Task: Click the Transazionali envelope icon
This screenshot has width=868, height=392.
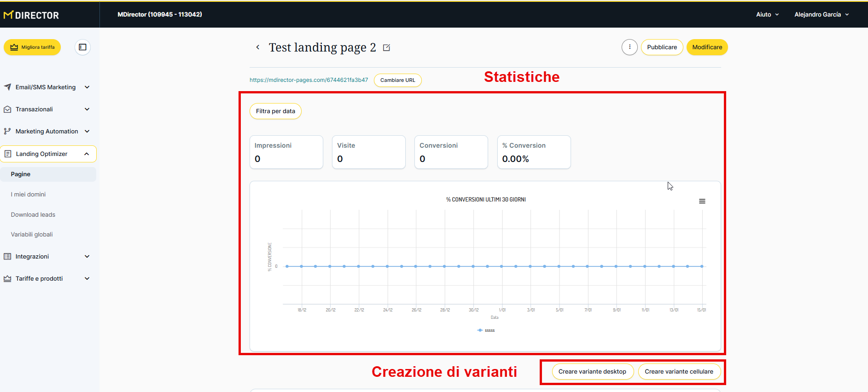Action: (x=7, y=109)
